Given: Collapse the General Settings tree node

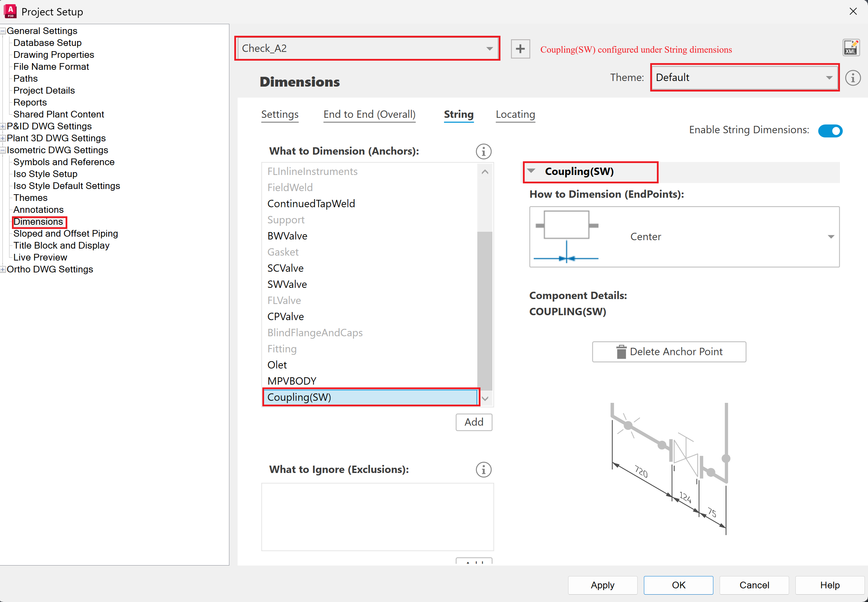Looking at the screenshot, I should tap(3, 31).
